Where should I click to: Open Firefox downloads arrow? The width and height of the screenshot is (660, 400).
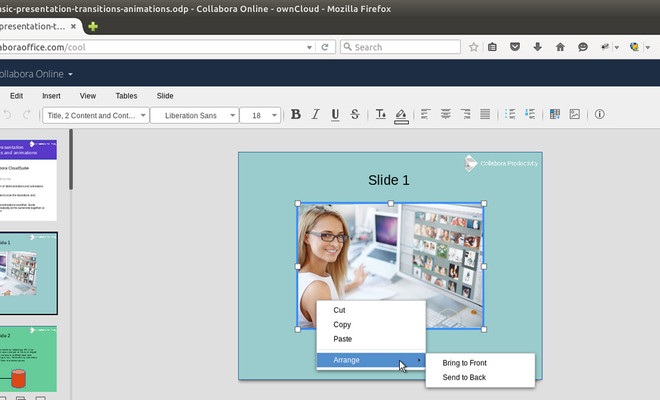pyautogui.click(x=538, y=47)
